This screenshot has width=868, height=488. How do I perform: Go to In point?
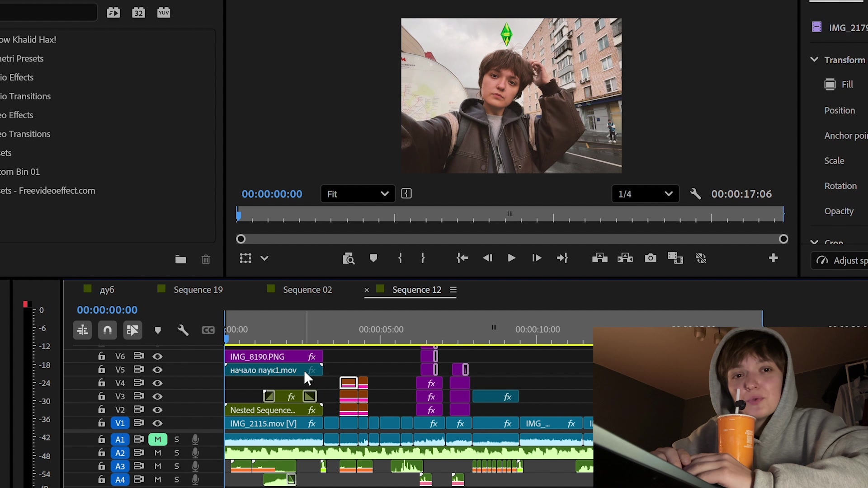[462, 258]
